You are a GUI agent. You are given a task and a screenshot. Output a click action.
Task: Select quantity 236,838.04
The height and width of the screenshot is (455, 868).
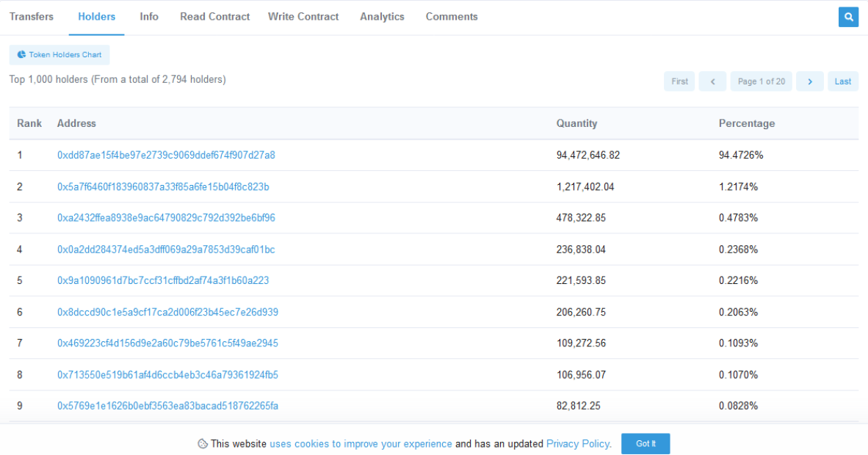click(x=581, y=249)
